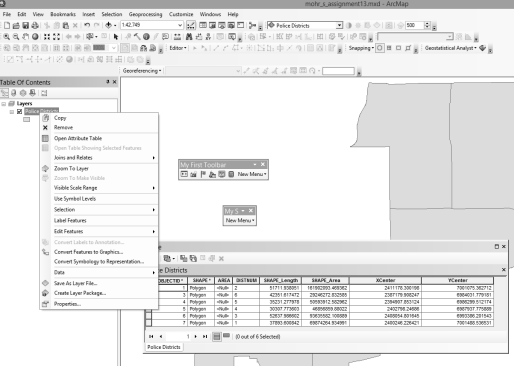Select the Zoom In tool

tap(6, 37)
